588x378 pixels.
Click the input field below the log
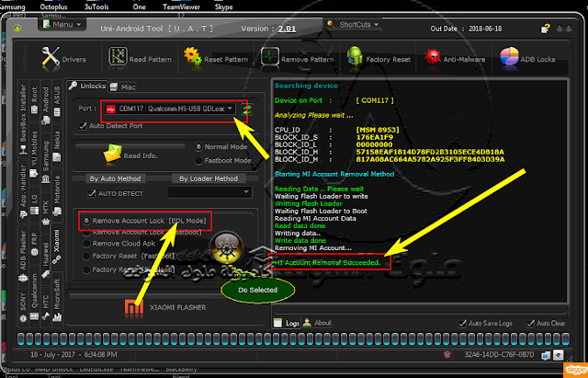(x=420, y=309)
